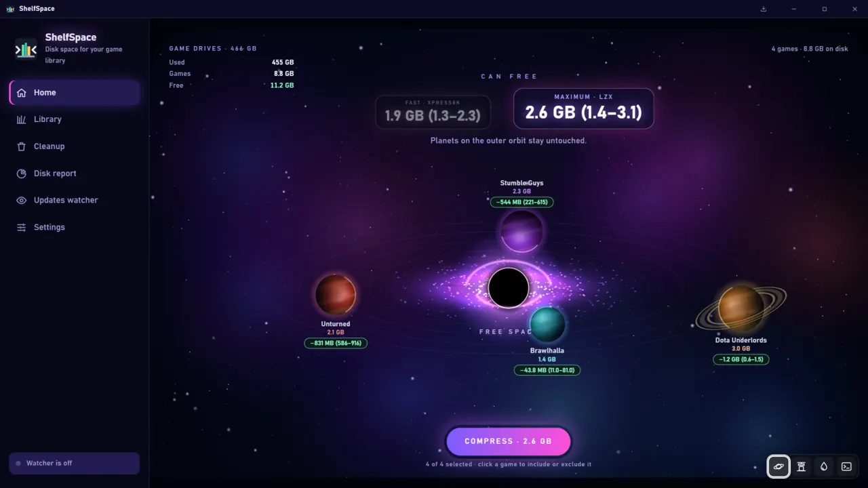Click the Unturned -831 MB badge
Image resolution: width=868 pixels, height=488 pixels.
(336, 343)
